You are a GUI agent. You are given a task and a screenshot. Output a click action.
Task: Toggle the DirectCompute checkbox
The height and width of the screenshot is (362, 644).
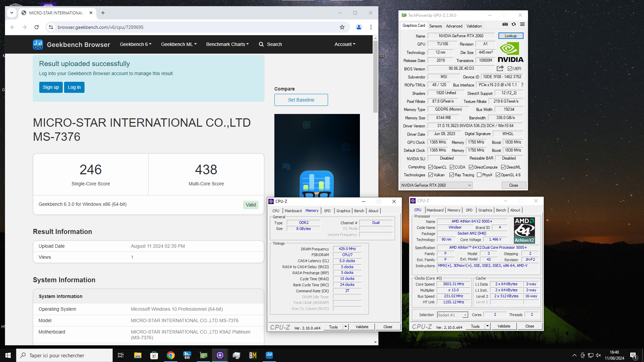point(471,167)
